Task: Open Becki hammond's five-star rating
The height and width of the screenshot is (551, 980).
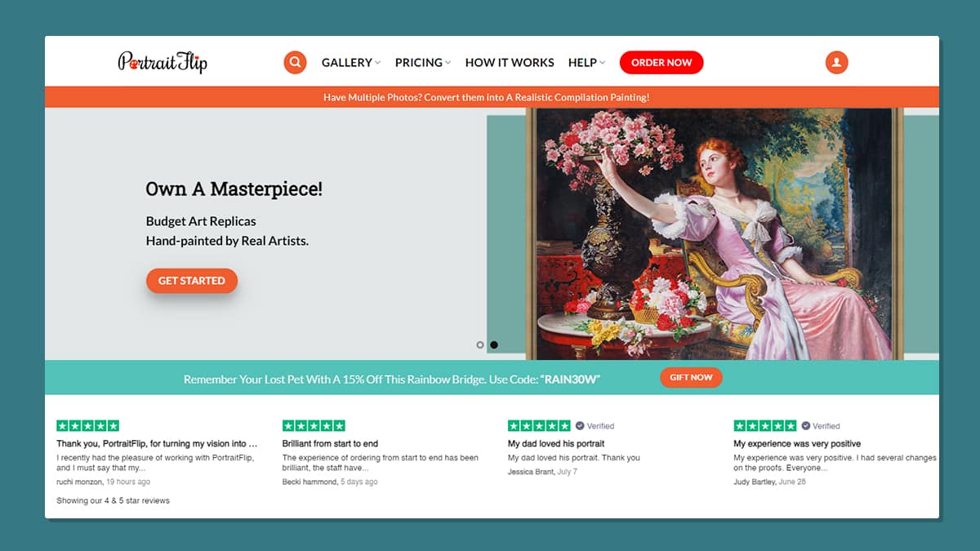Action: 314,426
